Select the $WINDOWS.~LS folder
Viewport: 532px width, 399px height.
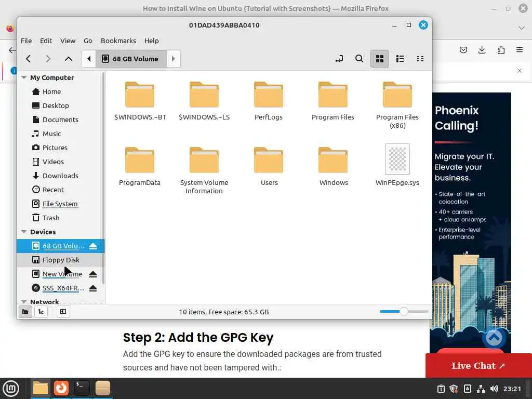pyautogui.click(x=204, y=101)
